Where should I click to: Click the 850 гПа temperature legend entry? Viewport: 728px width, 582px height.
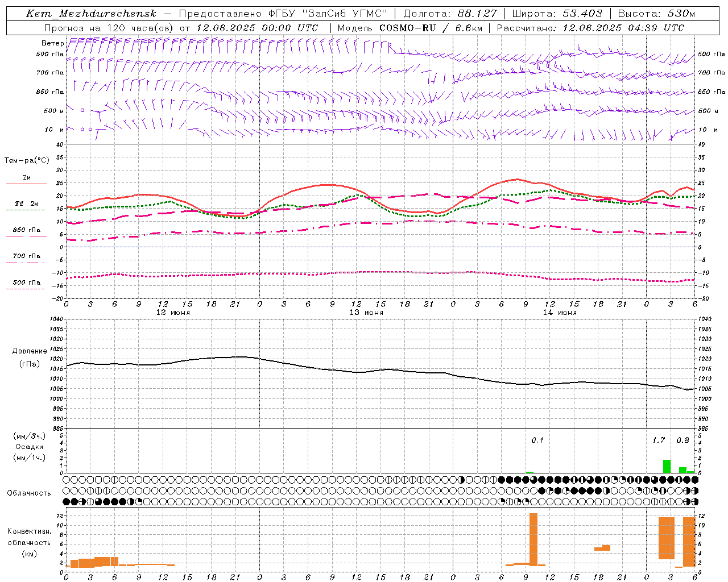pos(27,230)
